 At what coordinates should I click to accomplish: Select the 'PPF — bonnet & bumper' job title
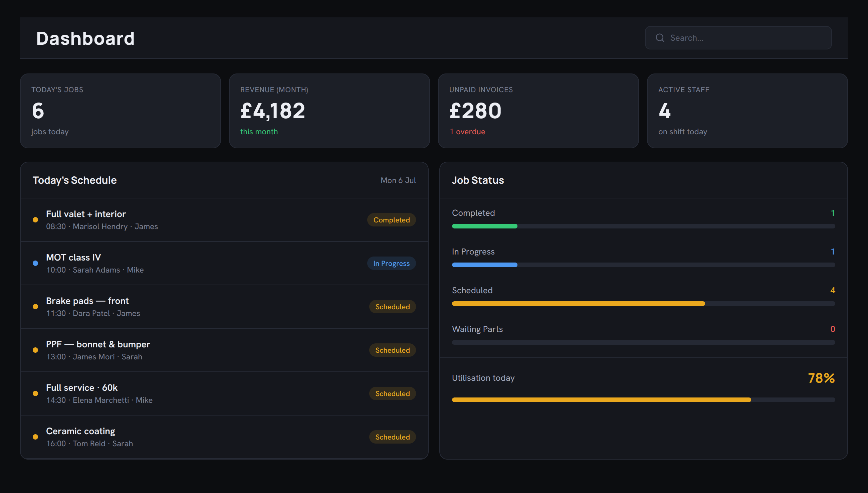(98, 344)
